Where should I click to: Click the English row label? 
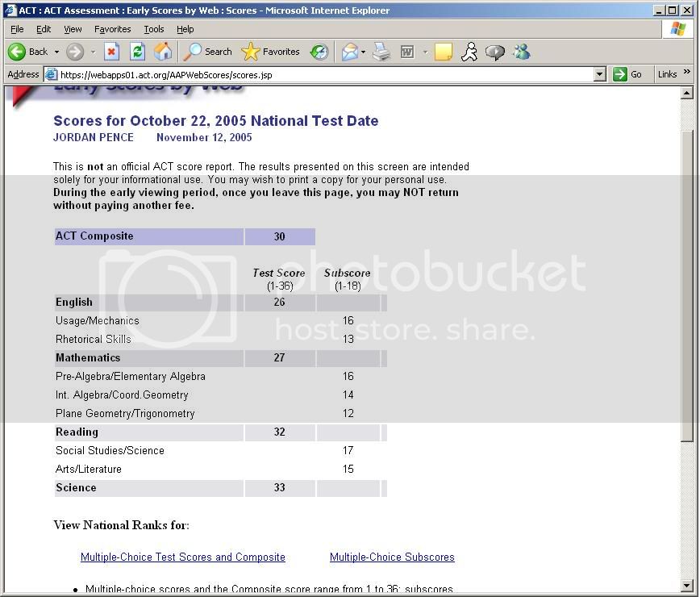point(73,303)
